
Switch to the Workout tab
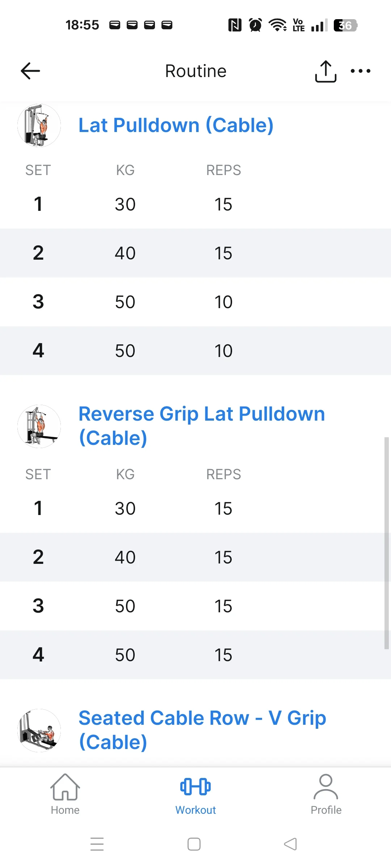(x=195, y=795)
